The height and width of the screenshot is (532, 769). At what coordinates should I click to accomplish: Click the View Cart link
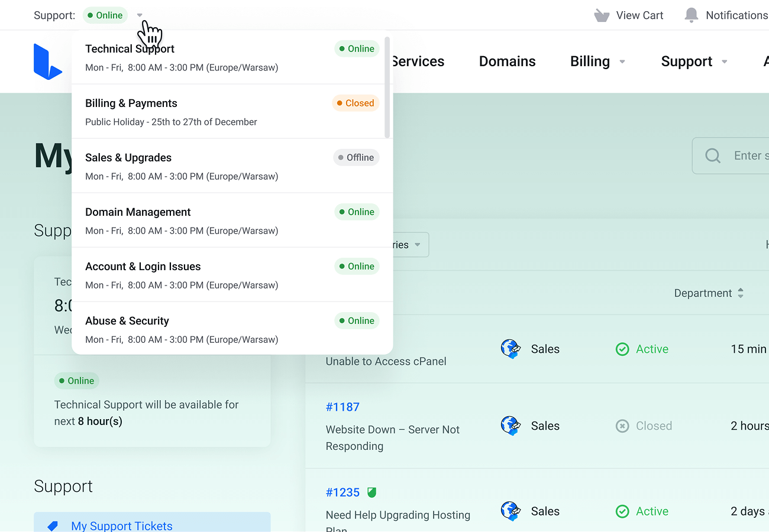(x=640, y=15)
